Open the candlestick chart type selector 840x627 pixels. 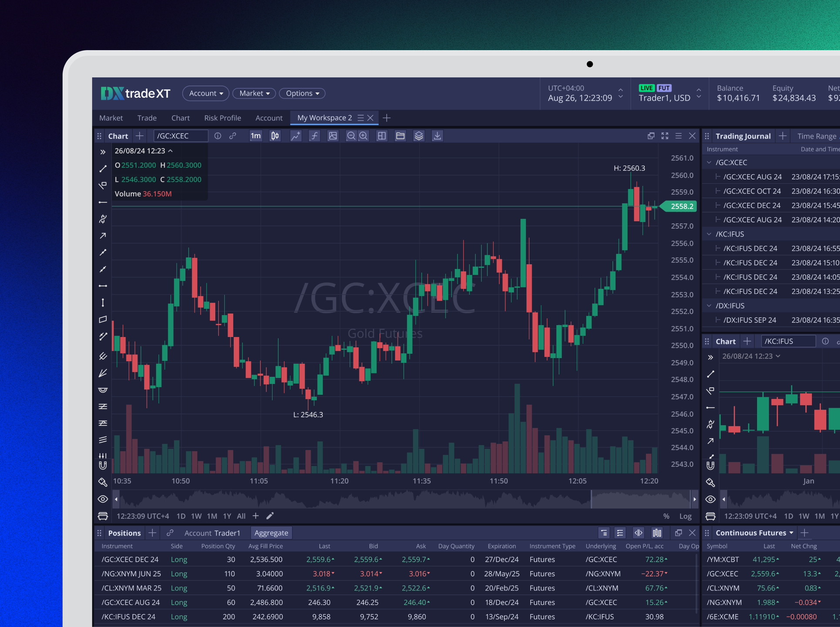click(x=275, y=136)
